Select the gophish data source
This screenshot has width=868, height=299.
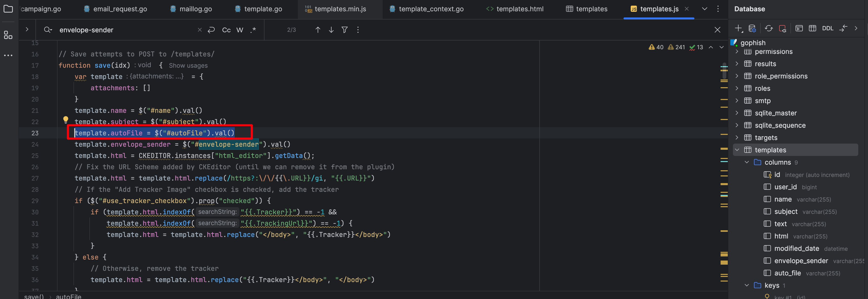(753, 43)
